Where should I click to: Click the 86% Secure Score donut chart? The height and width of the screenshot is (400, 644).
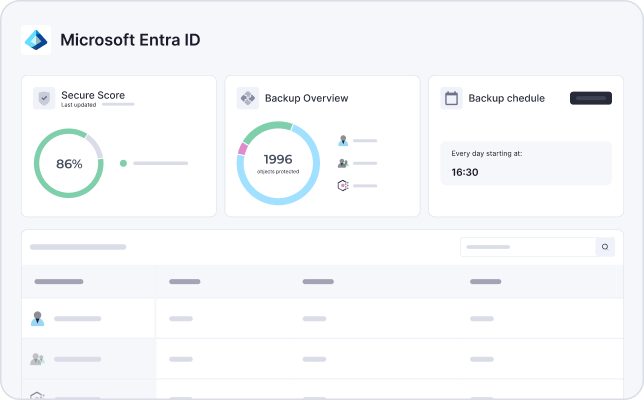[69, 163]
